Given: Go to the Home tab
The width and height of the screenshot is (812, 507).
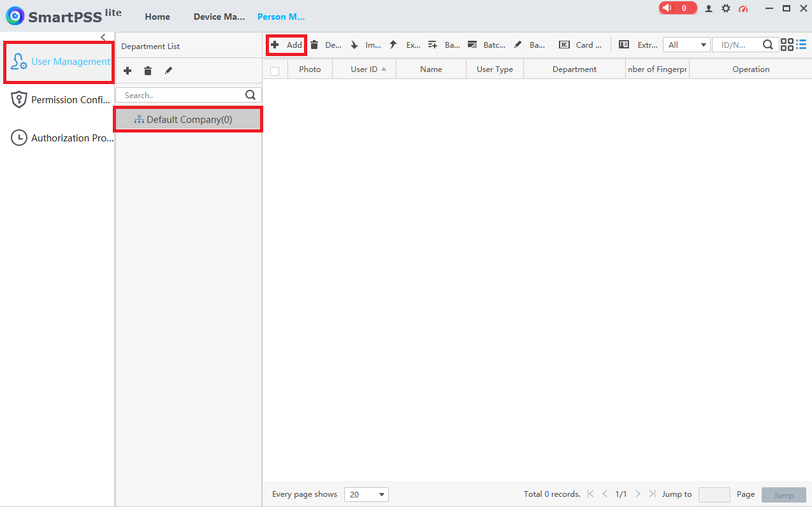Looking at the screenshot, I should [157, 17].
